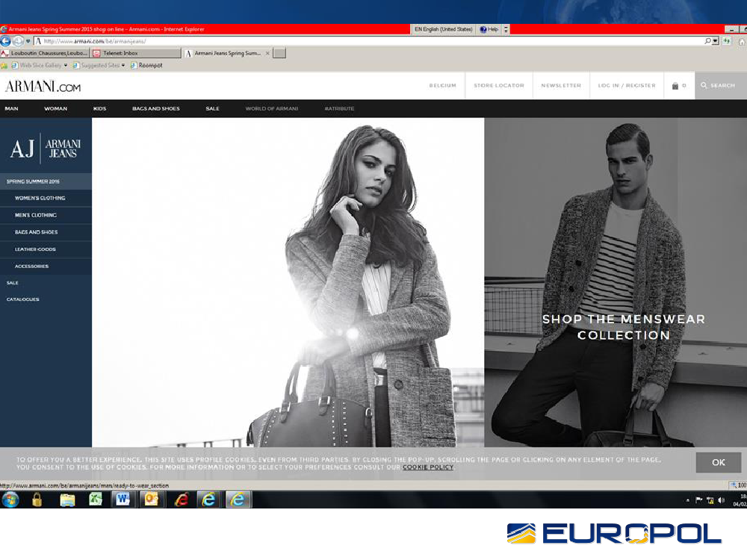The width and height of the screenshot is (747, 560).
Task: Open the WOMAN menu in the navigation bar
Action: [x=56, y=108]
